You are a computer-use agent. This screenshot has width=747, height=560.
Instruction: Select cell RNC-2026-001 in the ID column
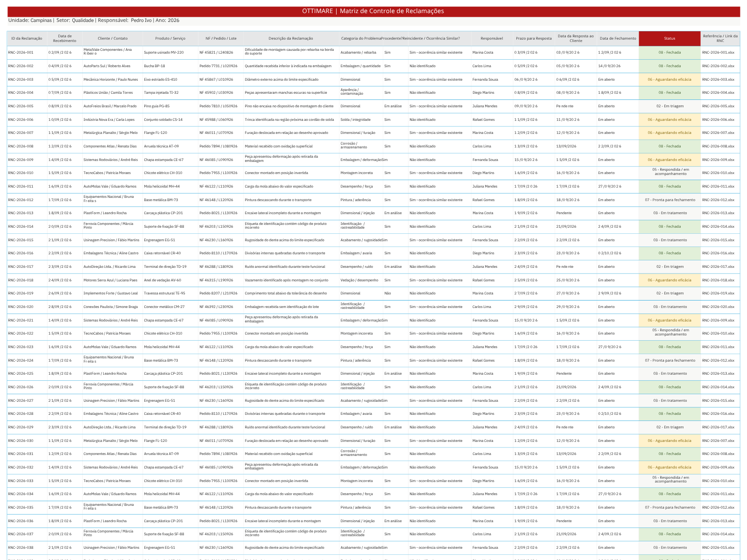click(27, 53)
